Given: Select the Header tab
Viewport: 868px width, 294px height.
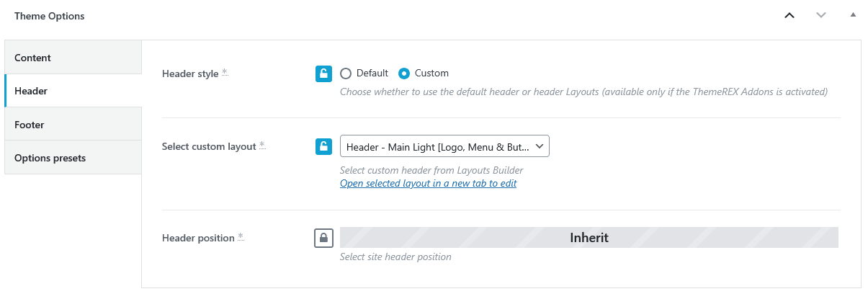Looking at the screenshot, I should point(73,91).
